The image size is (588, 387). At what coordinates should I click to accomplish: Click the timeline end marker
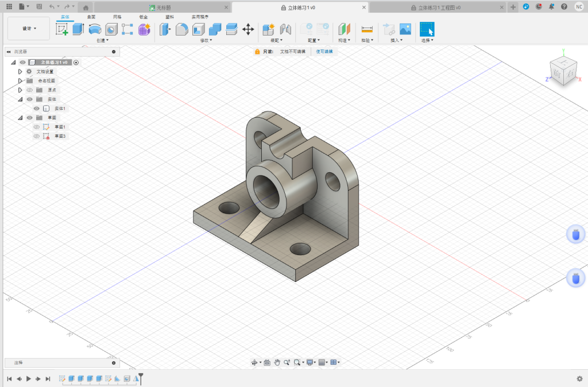[141, 378]
